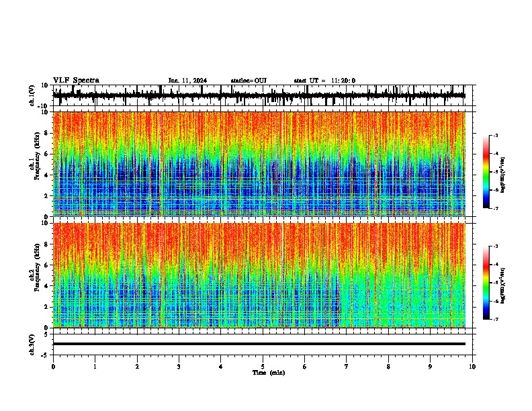Viewport: 532px width, 411px height.
Task: Click the date label "Jan. 11, 2024"
Action: tap(187, 81)
